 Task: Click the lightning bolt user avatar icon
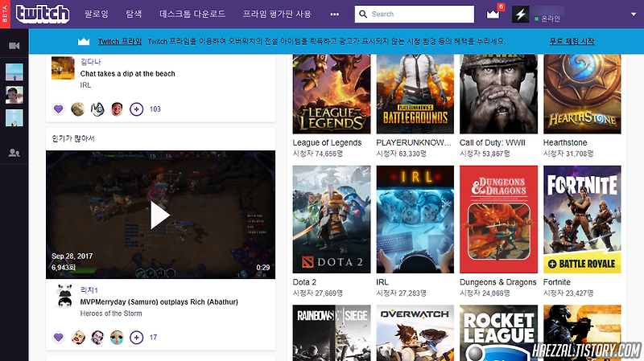point(520,14)
